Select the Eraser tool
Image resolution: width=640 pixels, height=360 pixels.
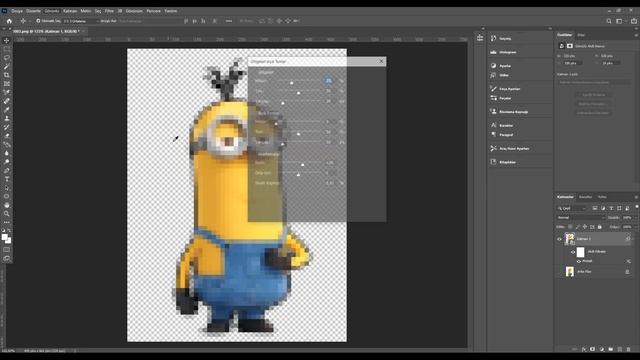(7, 136)
